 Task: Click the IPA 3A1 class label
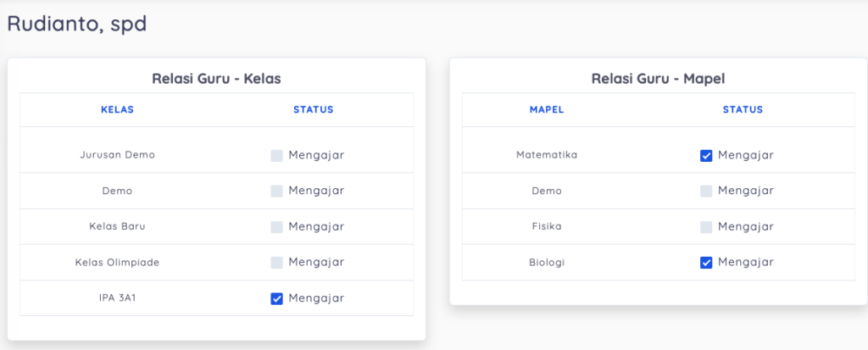[x=117, y=298]
